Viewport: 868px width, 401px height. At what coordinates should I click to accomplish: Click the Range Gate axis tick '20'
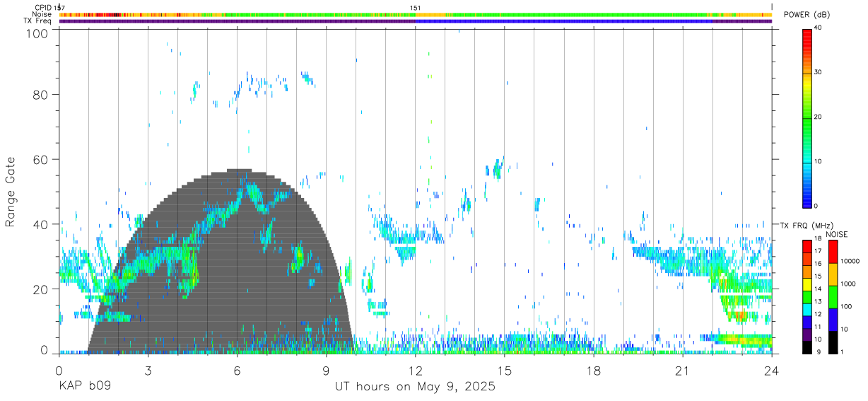pyautogui.click(x=41, y=289)
